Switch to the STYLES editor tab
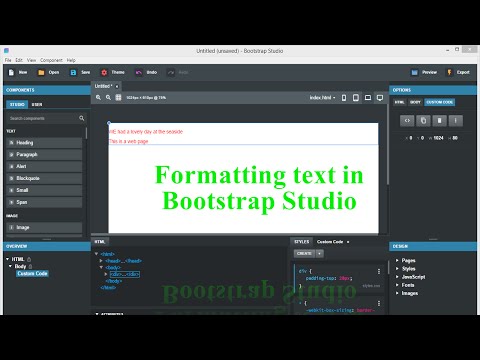480x360 pixels. 302,242
